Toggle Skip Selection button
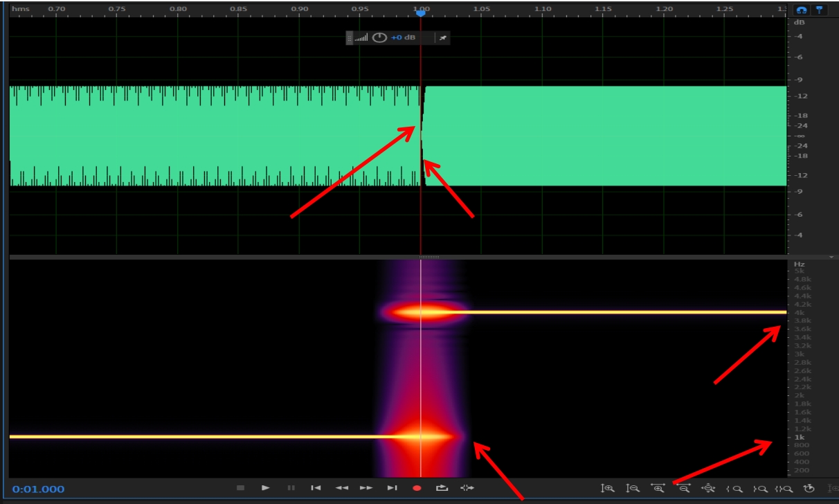Image resolution: width=839 pixels, height=504 pixels. 467,488
